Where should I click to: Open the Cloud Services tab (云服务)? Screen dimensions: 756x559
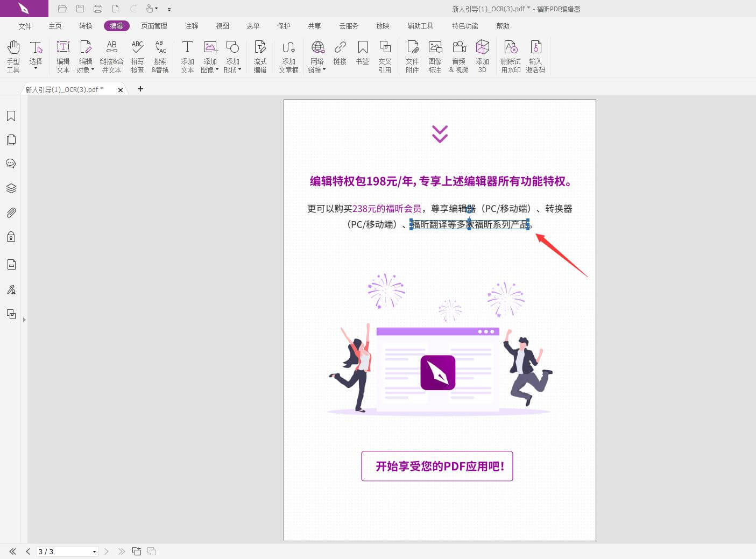pos(349,26)
